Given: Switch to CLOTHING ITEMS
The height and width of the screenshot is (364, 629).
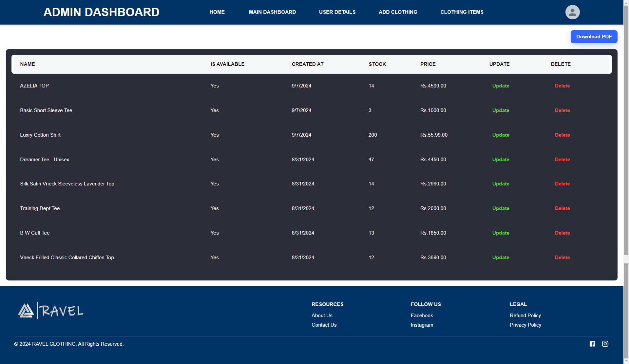Looking at the screenshot, I should 462,12.
